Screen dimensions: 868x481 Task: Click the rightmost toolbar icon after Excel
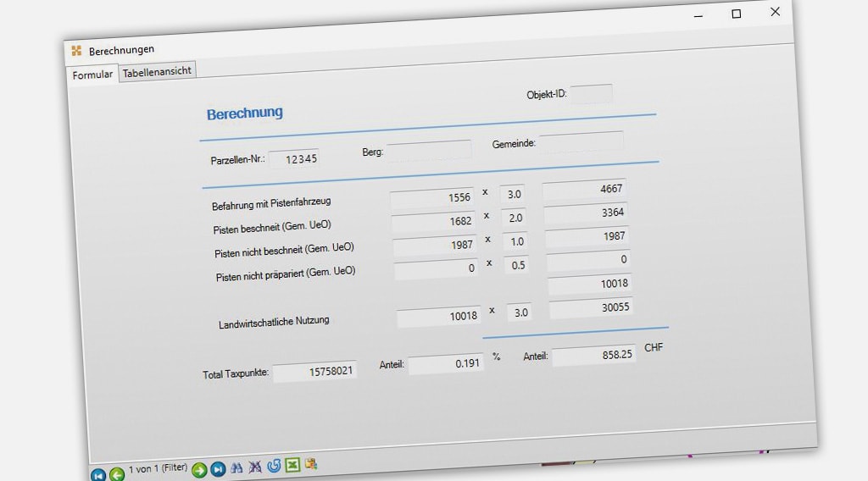coord(311,464)
